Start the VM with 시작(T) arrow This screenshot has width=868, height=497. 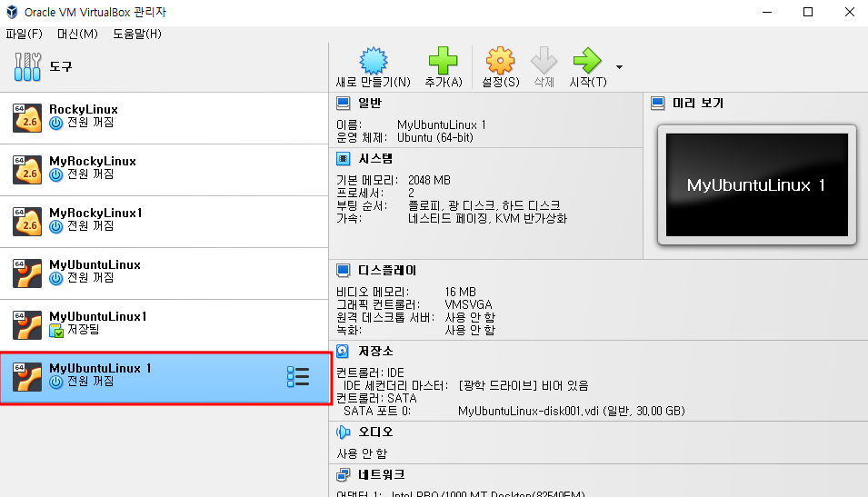tap(587, 60)
